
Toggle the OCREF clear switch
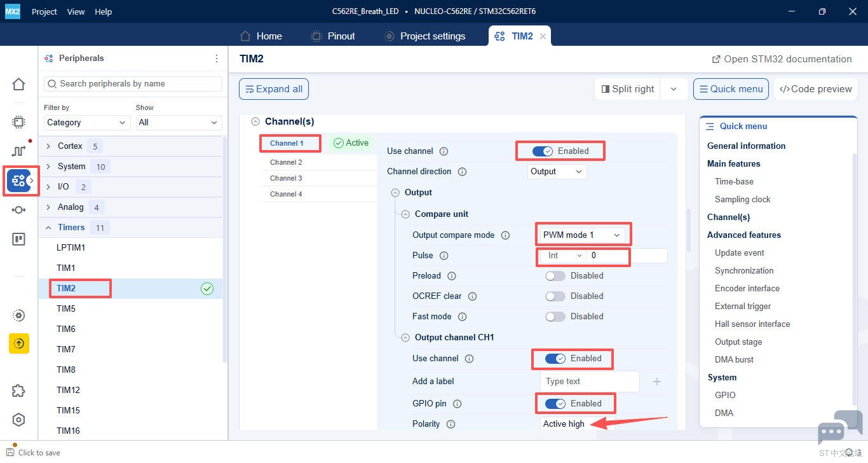pos(555,296)
